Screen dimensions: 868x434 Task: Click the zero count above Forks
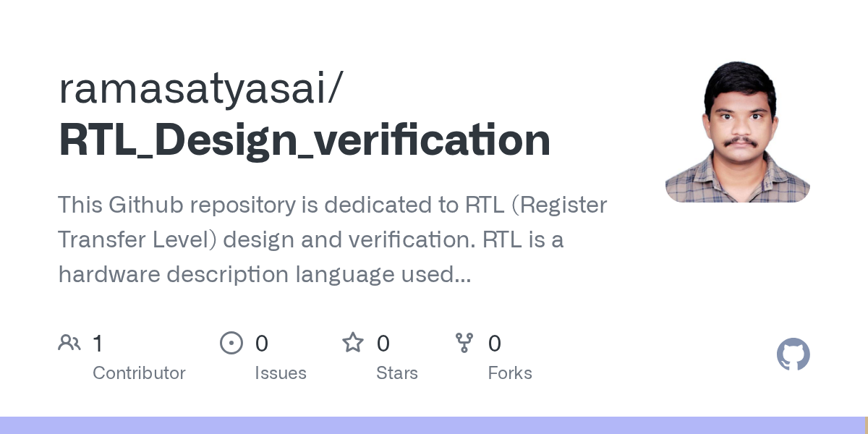pos(495,343)
